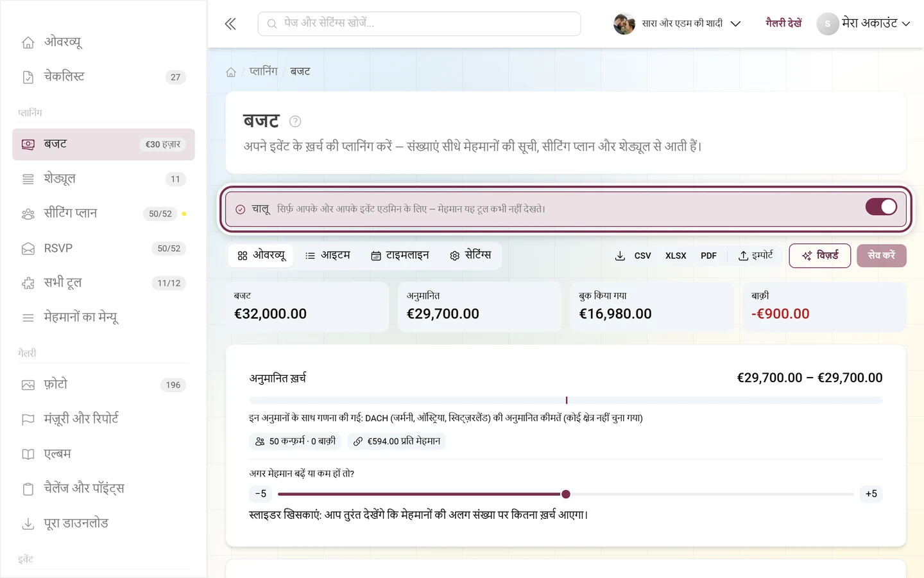
Task: Click the help question-mark icon beside बजट
Action: tap(295, 121)
